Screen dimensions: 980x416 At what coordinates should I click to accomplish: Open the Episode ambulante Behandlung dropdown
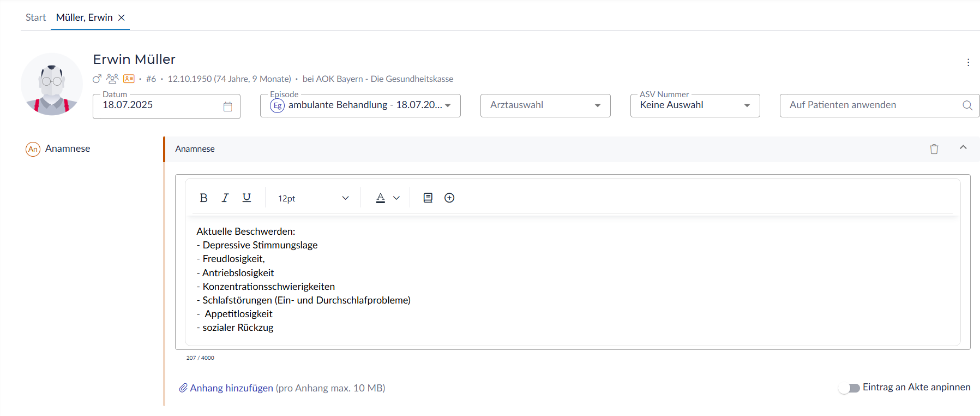point(360,105)
